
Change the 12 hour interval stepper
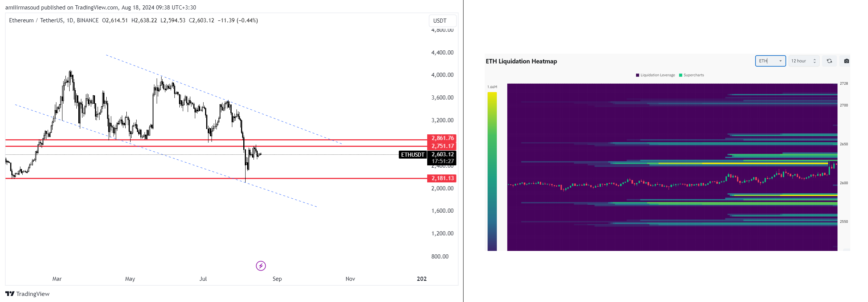804,61
